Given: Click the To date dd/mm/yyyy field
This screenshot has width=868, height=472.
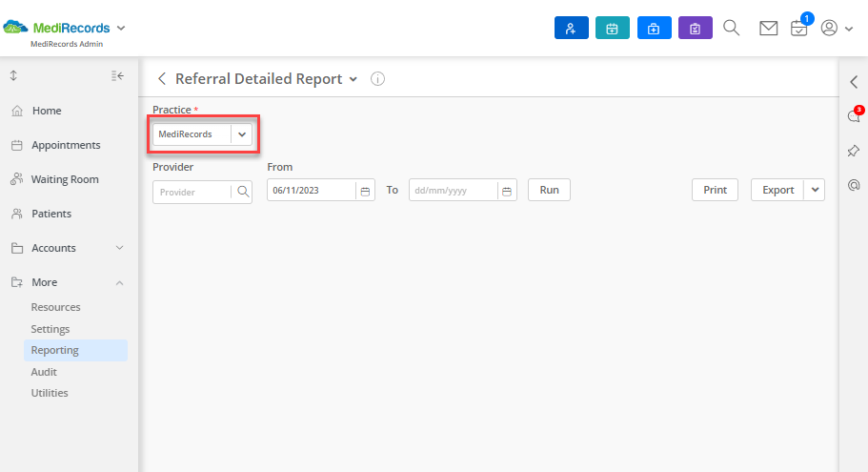Looking at the screenshot, I should [453, 191].
